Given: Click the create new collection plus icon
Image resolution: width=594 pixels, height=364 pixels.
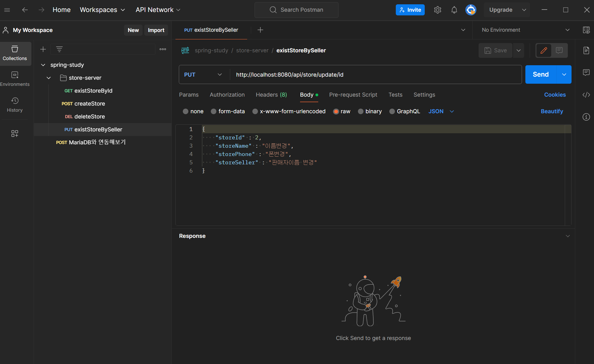Looking at the screenshot, I should tap(43, 49).
